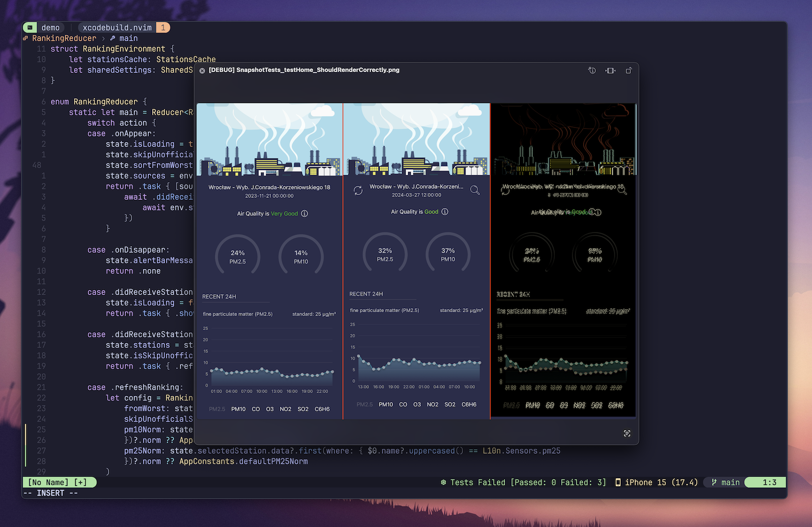Click 'standard: 25 µg/m³' in left snapshot
The image size is (812, 527).
[x=314, y=314]
